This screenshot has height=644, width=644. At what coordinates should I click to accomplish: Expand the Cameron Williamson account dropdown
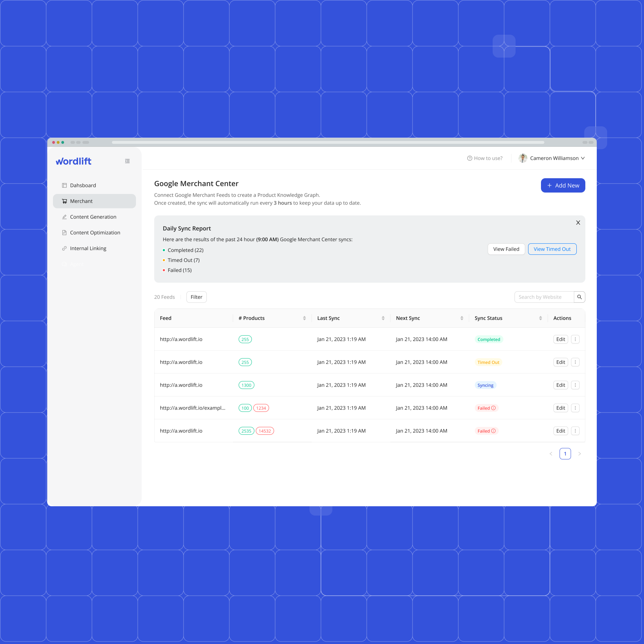[583, 158]
